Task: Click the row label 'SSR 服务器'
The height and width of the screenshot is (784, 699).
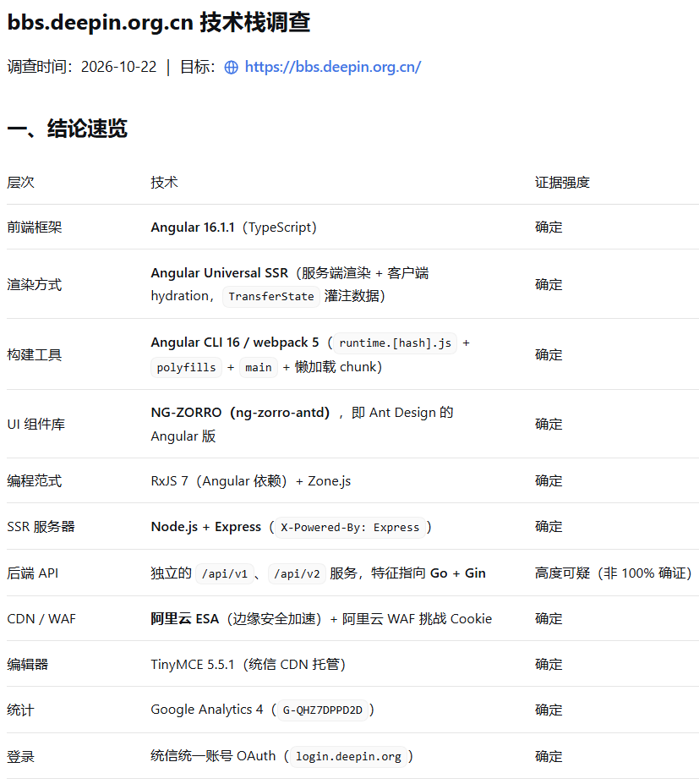Action: coord(41,527)
